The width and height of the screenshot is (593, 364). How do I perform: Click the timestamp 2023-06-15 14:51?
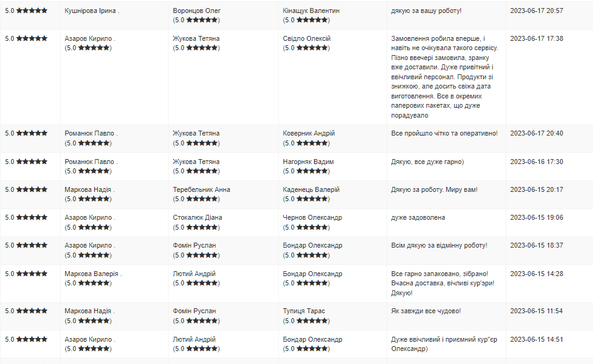tap(537, 339)
